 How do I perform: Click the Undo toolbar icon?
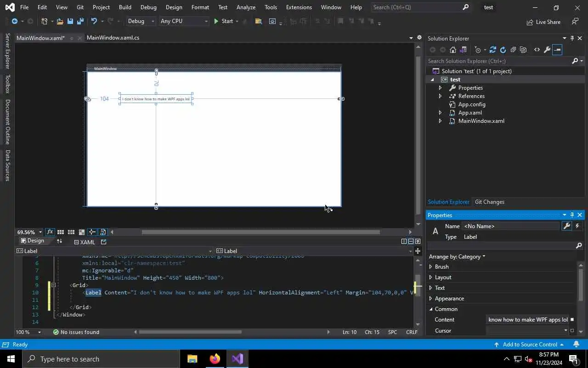(x=94, y=21)
